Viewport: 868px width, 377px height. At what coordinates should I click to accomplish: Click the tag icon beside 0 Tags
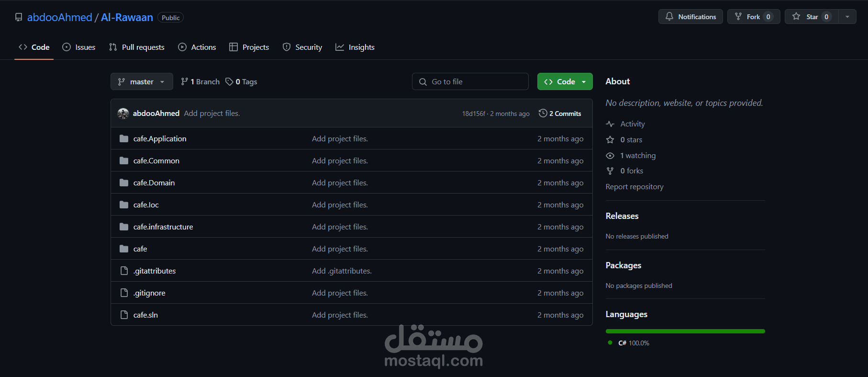coord(229,81)
